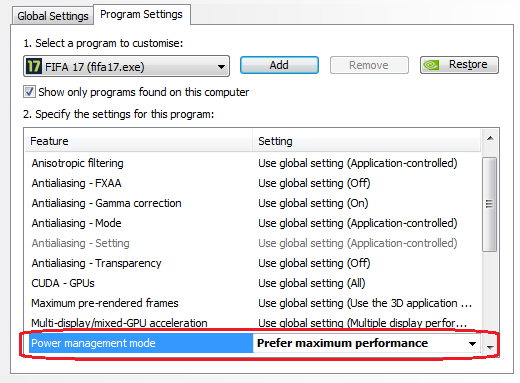The image size is (520, 383).
Task: Open the FIFA 17 program dropdown
Action: click(x=126, y=66)
